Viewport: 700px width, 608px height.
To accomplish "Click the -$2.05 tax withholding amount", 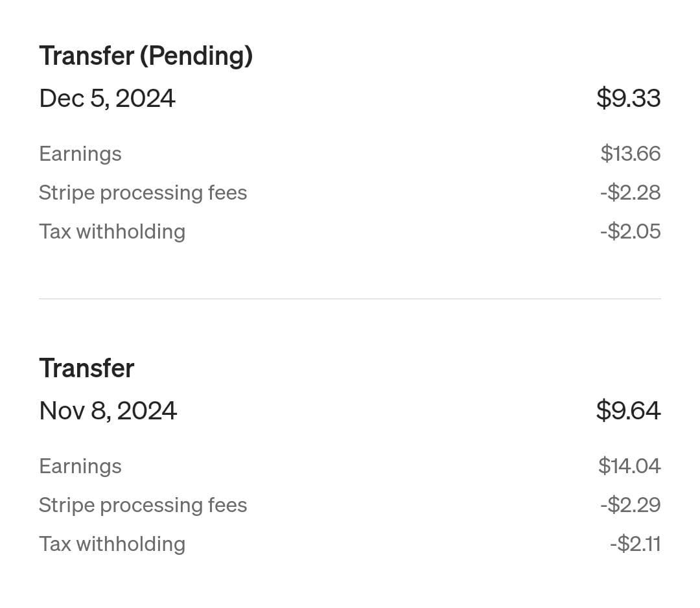I will (630, 231).
